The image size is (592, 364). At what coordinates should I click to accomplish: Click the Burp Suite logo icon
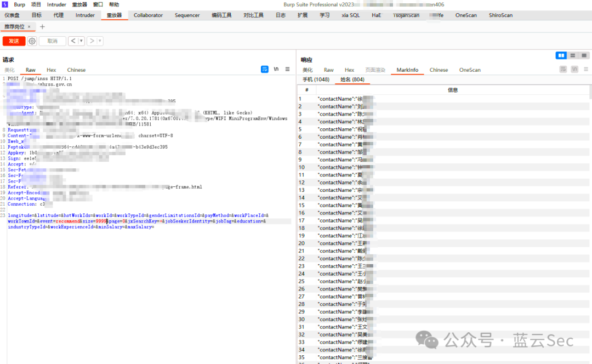(x=5, y=4)
